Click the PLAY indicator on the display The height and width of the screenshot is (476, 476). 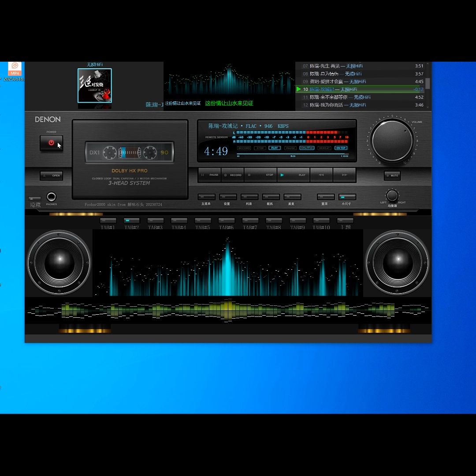pos(275,148)
